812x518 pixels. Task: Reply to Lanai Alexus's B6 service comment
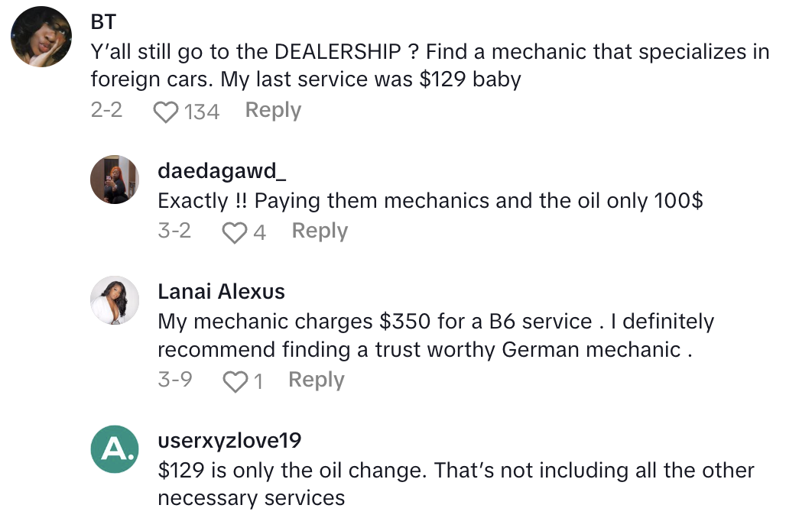316,380
